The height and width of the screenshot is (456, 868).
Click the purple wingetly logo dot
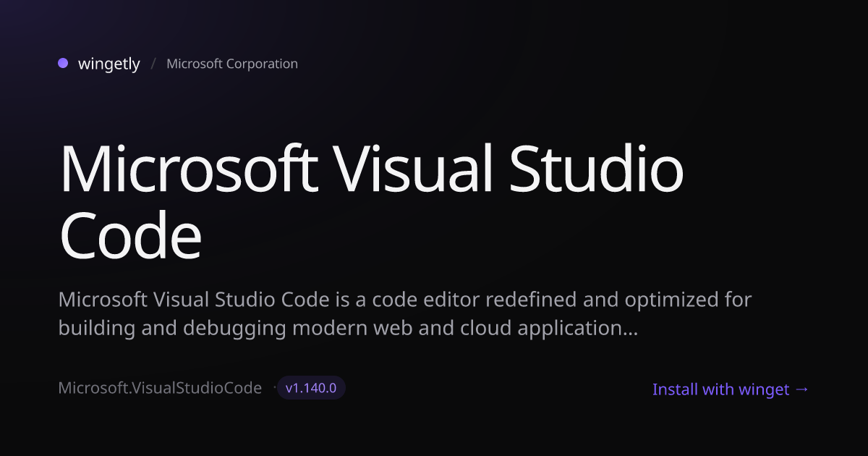coord(63,63)
